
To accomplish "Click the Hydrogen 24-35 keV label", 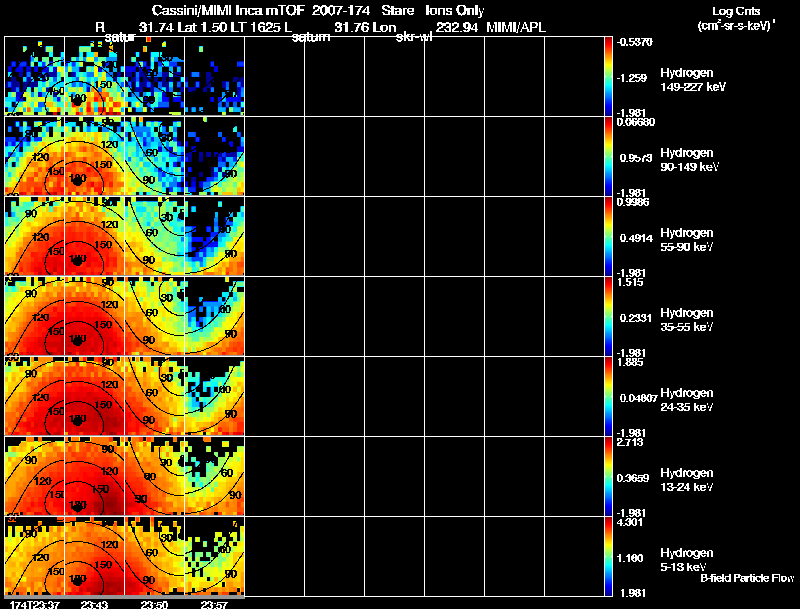I will pos(687,400).
